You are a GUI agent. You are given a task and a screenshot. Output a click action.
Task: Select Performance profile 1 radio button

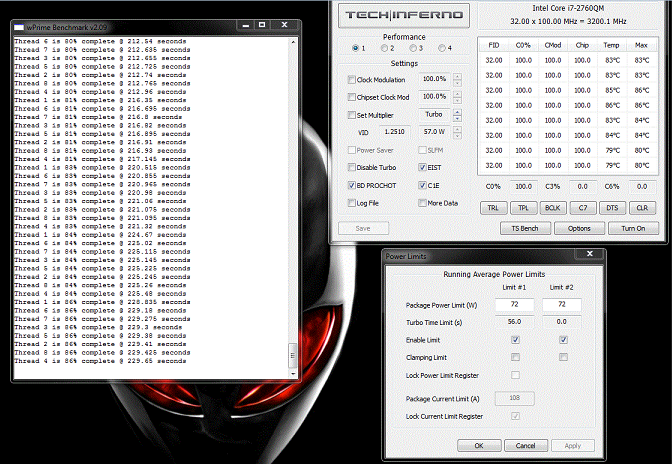(x=355, y=48)
